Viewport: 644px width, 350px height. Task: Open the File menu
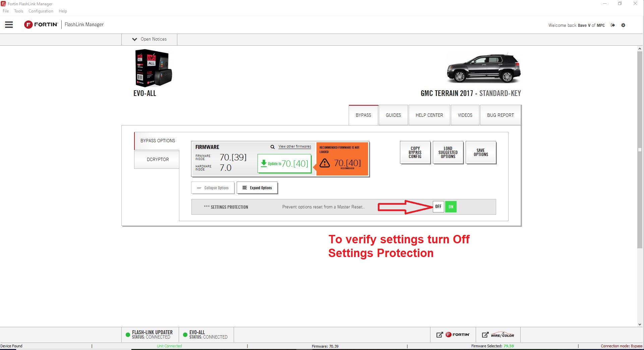coord(6,11)
